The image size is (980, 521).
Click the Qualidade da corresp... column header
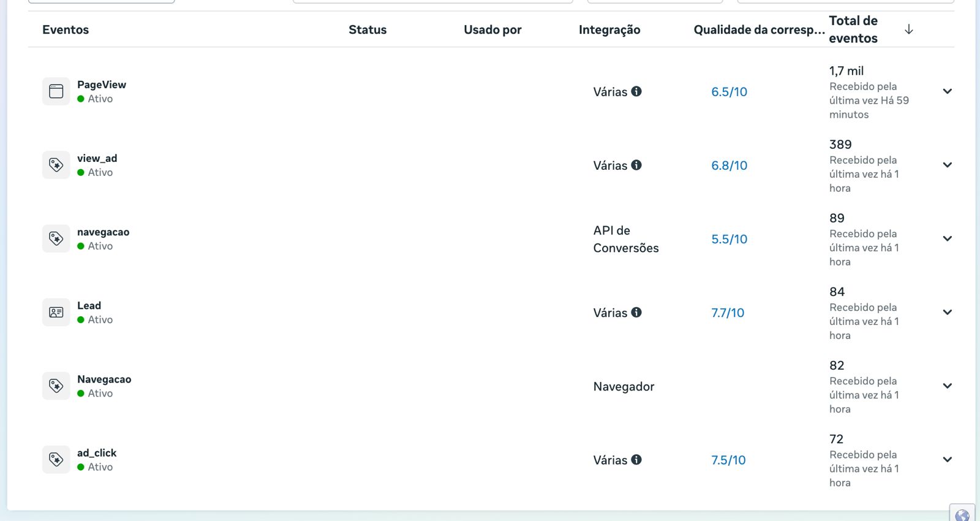coord(759,29)
